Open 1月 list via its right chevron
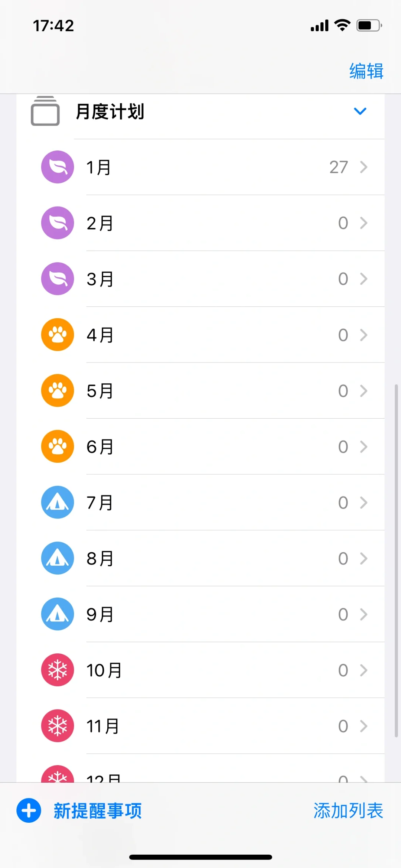Screen dimensions: 401x868 point(363,167)
